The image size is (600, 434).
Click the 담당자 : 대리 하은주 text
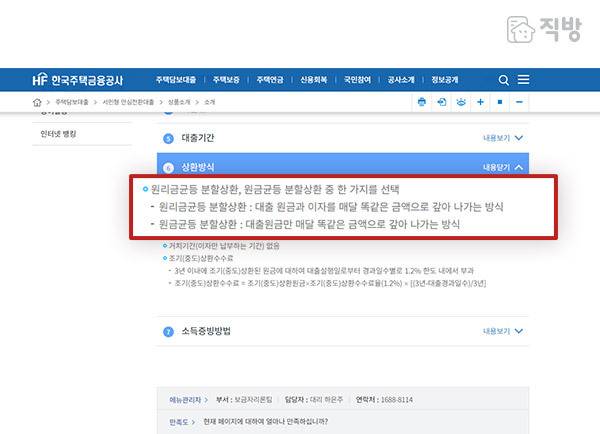tap(314, 400)
